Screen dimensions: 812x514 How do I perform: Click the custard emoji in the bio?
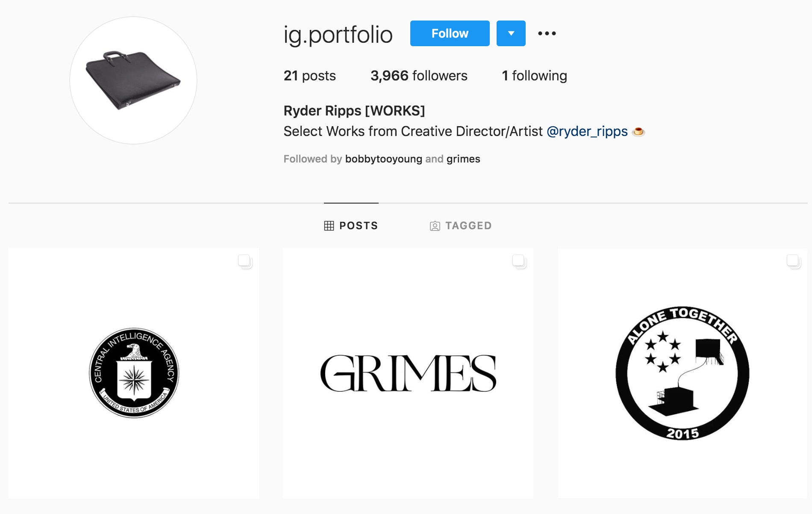point(638,132)
